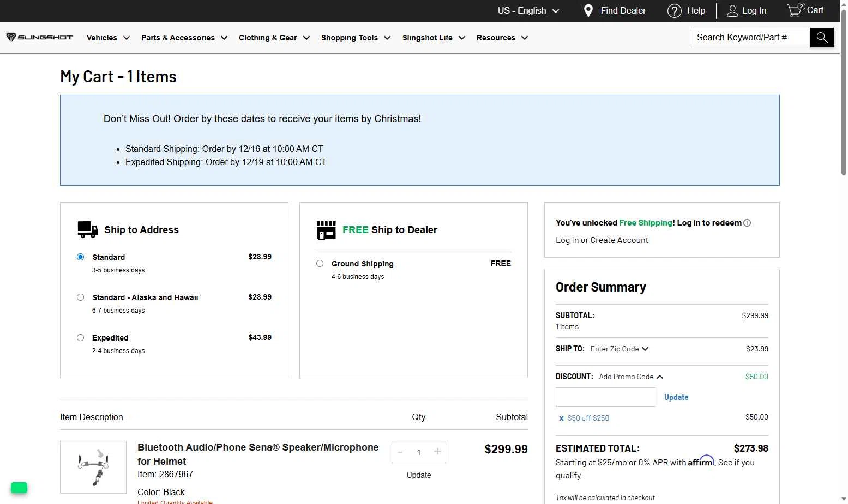The width and height of the screenshot is (848, 504).
Task: Click the Ship to Address truck icon
Action: [x=87, y=229]
